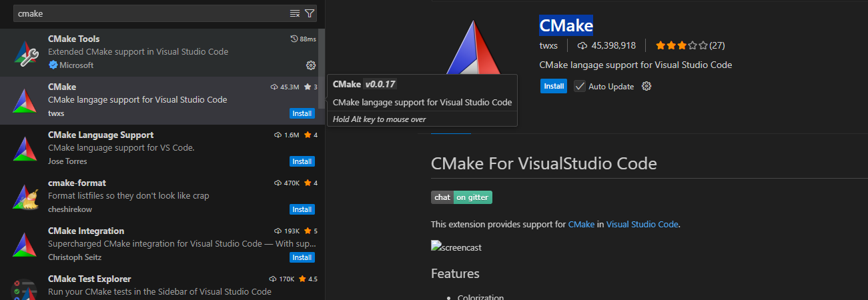This screenshot has height=300, width=868.
Task: Click the (27) ratings count
Action: [717, 45]
